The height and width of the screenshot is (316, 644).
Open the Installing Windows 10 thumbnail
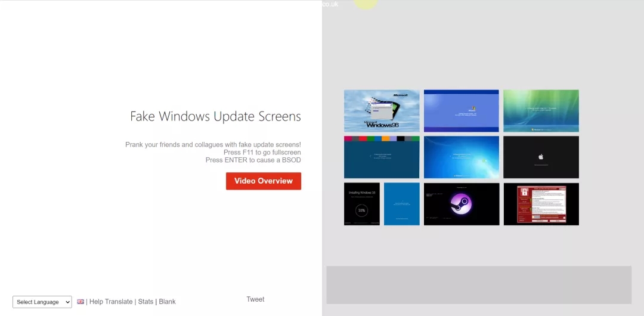click(362, 205)
